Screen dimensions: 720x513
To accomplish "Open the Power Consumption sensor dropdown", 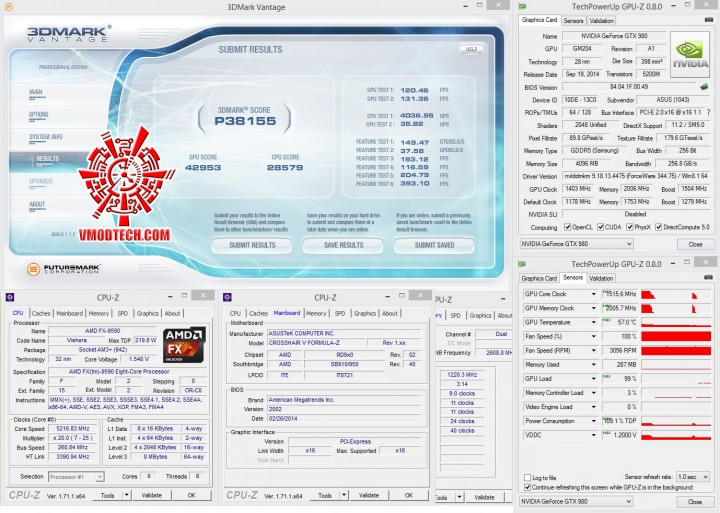I will (594, 421).
